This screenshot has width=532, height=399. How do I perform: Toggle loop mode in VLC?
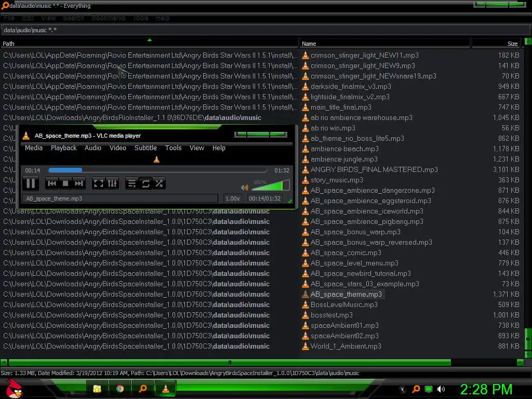pos(145,183)
